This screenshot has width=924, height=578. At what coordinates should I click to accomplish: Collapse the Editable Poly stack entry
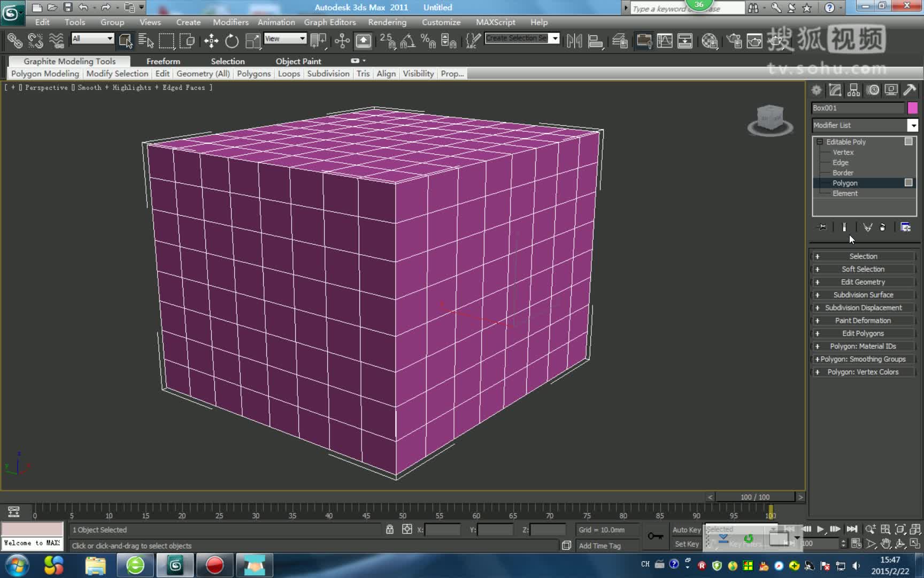coord(820,141)
